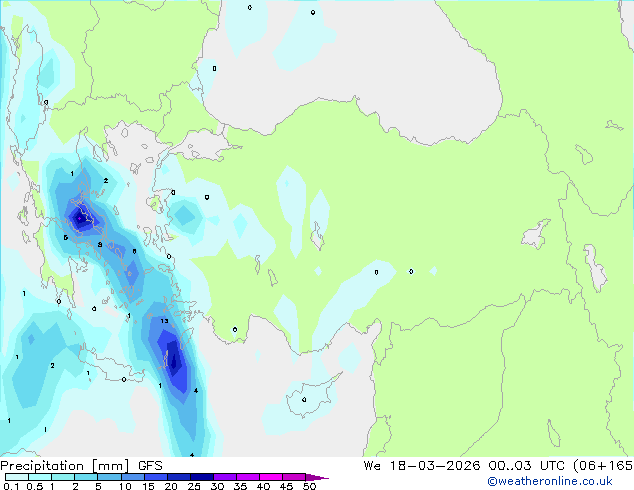This screenshot has height=490, width=634.
Task: Click the '50' legend scale label
Action: tap(310, 486)
